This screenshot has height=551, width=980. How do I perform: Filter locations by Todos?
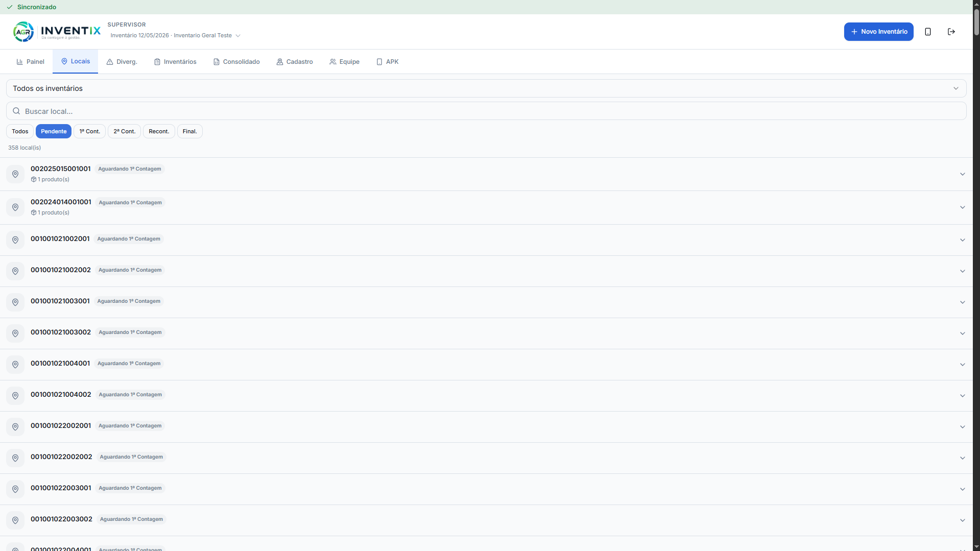tap(20, 131)
